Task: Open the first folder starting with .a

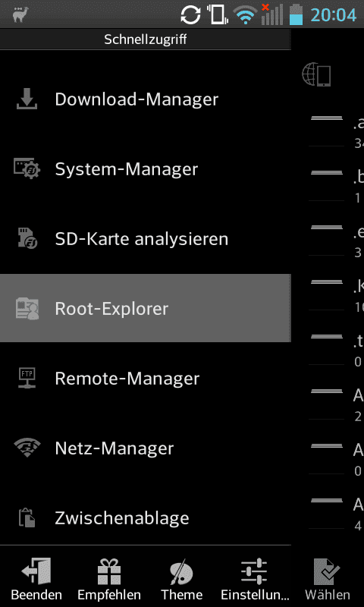Action: pos(337,131)
